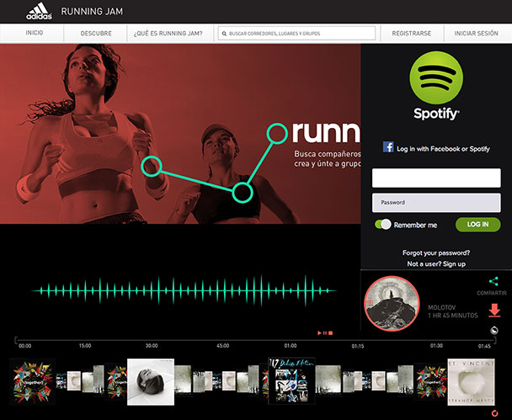Toggle the Remember me switch

point(384,225)
